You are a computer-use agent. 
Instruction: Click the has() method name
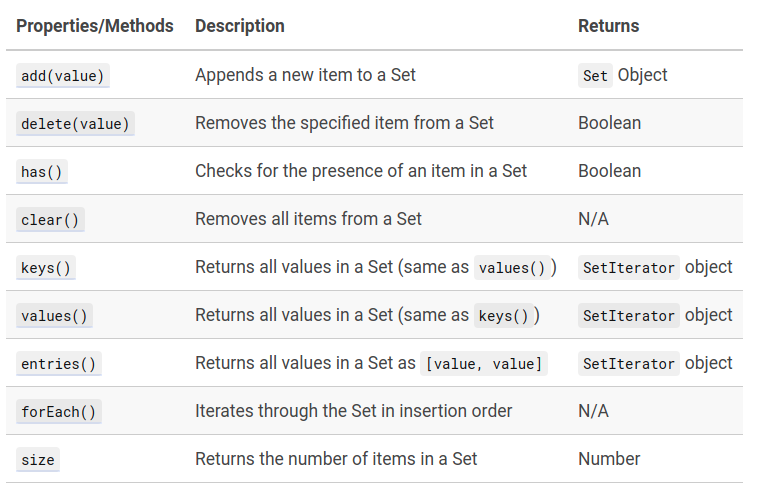click(42, 172)
